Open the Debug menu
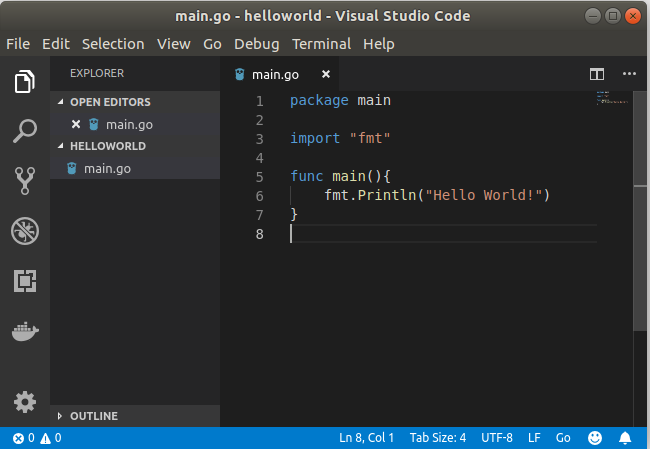650x449 pixels. (257, 44)
